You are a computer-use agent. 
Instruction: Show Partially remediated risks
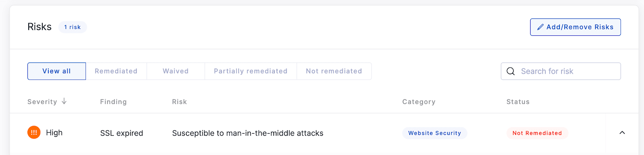tap(250, 71)
